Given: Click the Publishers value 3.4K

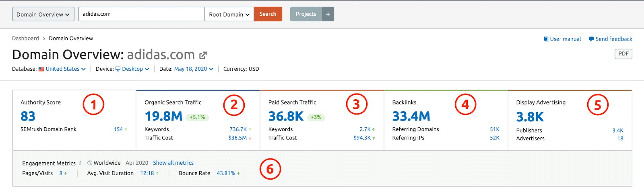Looking at the screenshot, I should pos(618,131).
